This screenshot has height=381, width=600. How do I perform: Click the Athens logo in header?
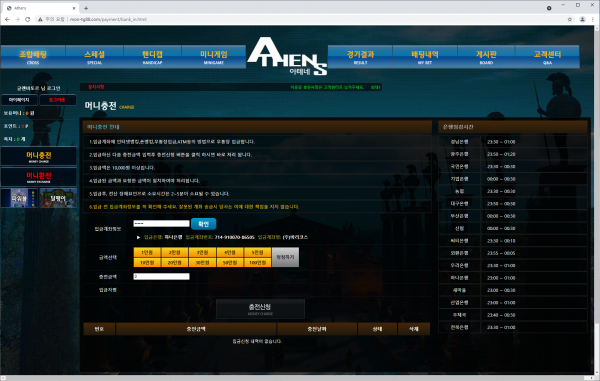click(x=287, y=56)
